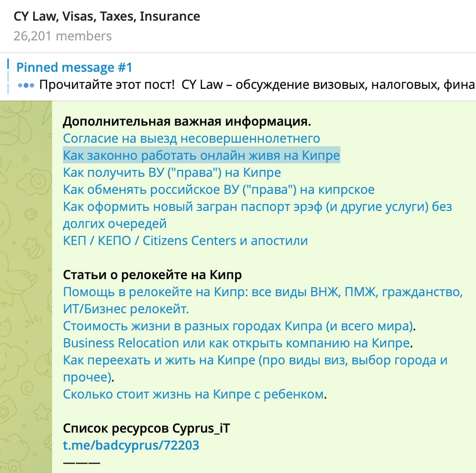Click the pinned message indicator bar

click(x=8, y=76)
